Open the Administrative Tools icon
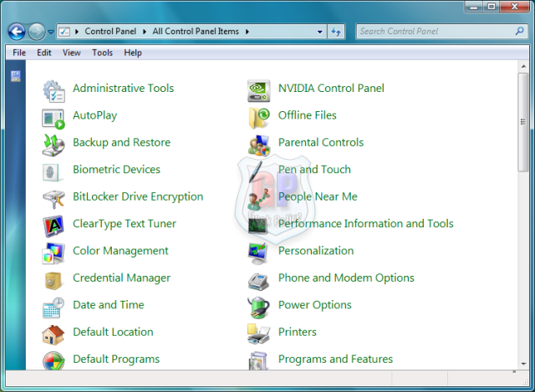Viewport: 535px width, 392px height. pyautogui.click(x=53, y=91)
